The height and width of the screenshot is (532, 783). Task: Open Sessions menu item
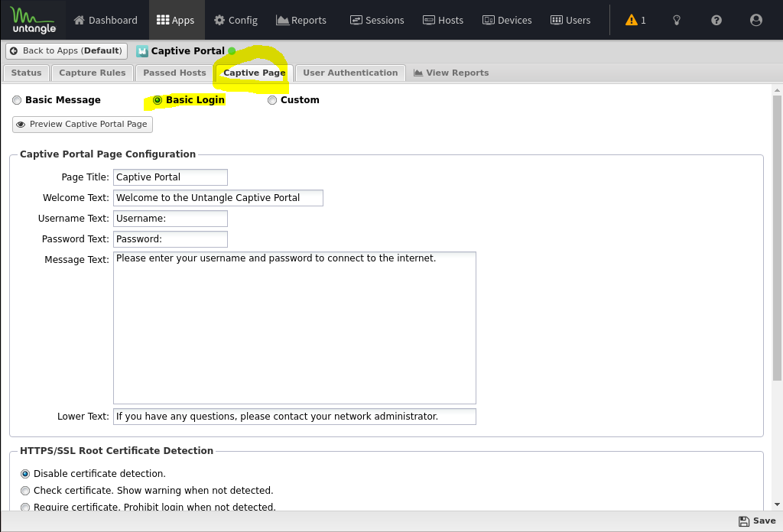tap(377, 20)
